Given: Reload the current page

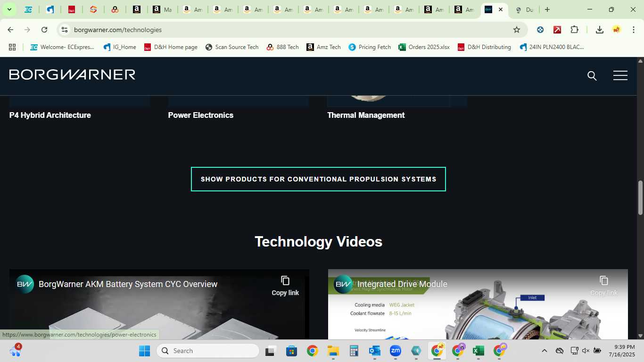Looking at the screenshot, I should (44, 30).
